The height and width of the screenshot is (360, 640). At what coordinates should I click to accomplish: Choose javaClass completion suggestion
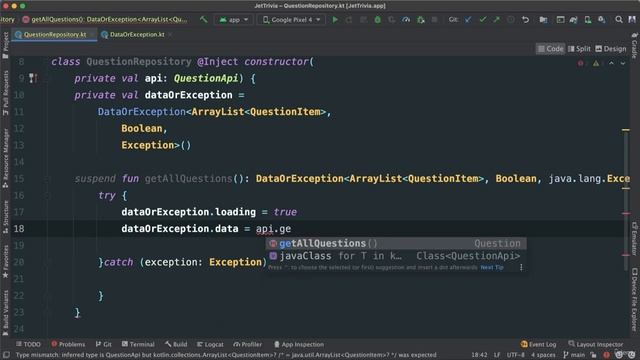pos(396,256)
